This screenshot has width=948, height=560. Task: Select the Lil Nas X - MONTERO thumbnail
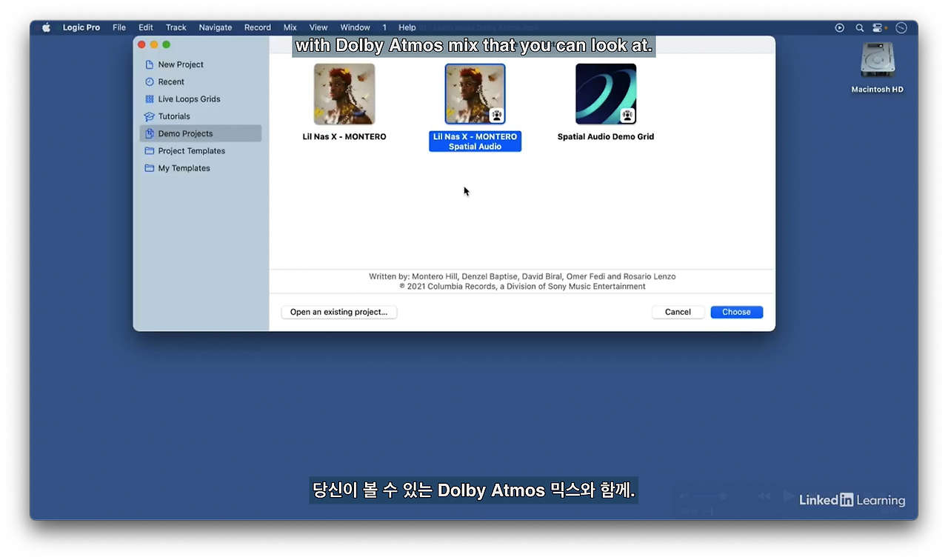[x=344, y=94]
